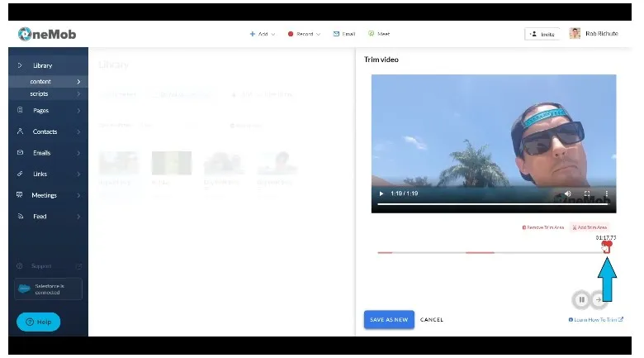The image size is (644, 358).
Task: Open video player more options
Action: click(x=606, y=193)
